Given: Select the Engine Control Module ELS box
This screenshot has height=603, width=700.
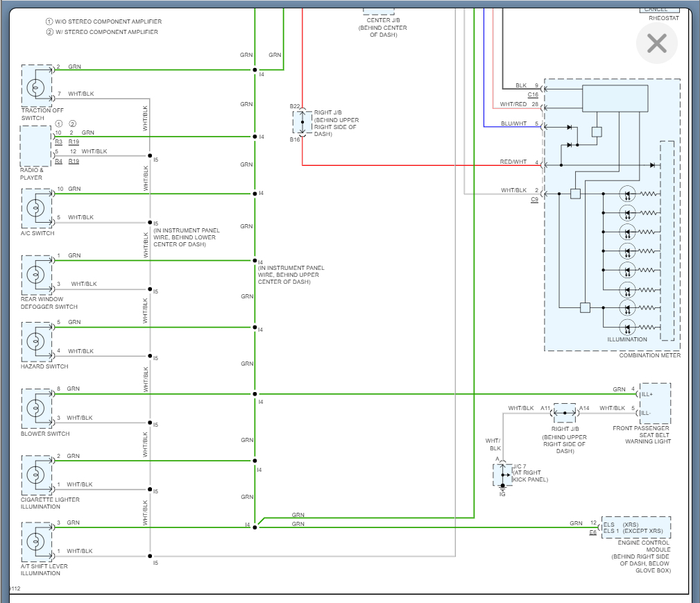Looking at the screenshot, I should [x=635, y=527].
